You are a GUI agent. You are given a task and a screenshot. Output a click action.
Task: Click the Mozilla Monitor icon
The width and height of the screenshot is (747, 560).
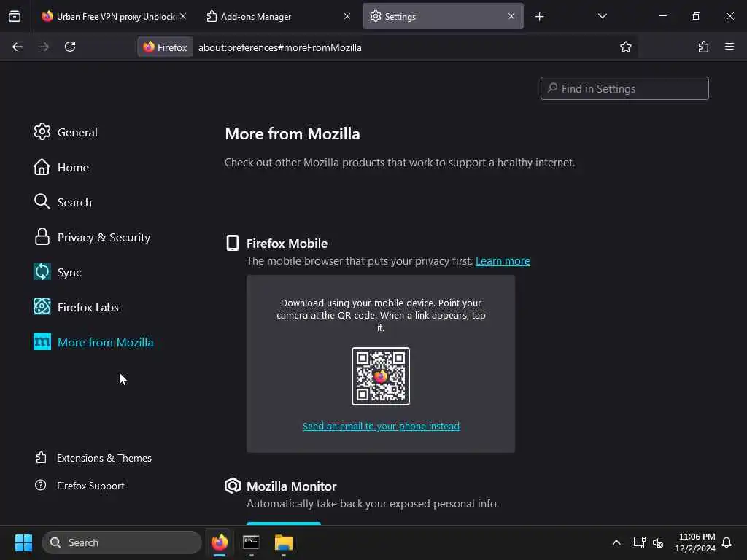(233, 486)
